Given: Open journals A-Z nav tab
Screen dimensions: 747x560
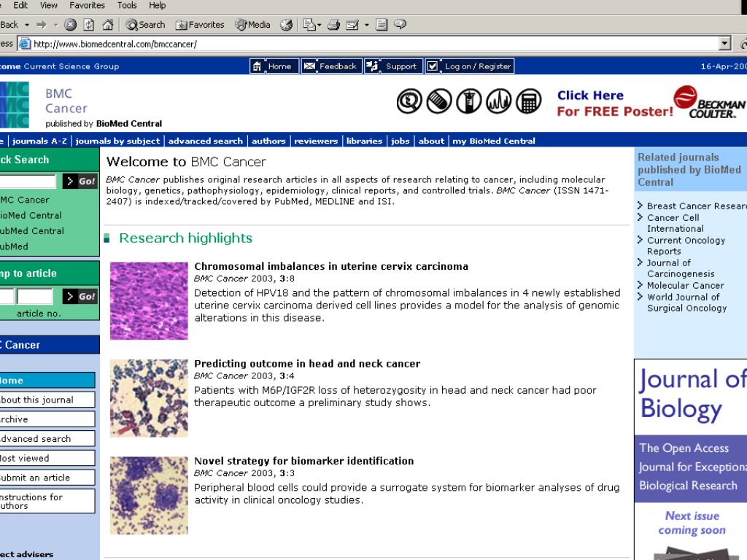Looking at the screenshot, I should 39,141.
